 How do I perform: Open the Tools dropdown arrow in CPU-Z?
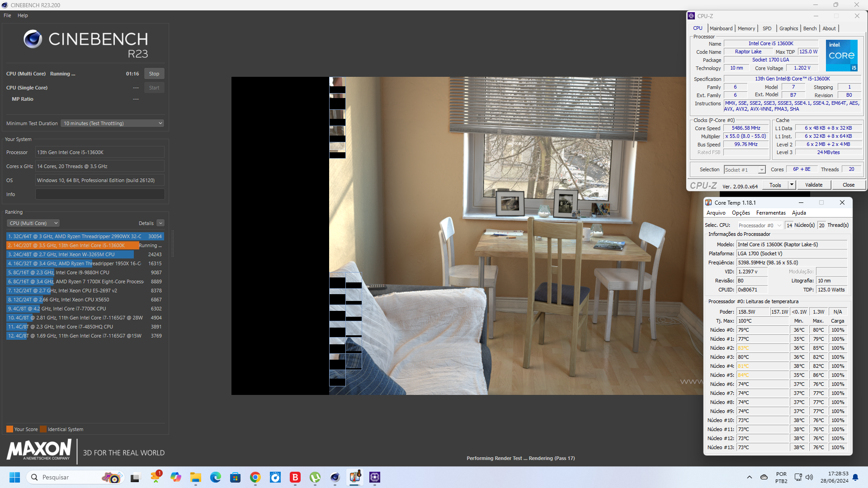click(792, 185)
